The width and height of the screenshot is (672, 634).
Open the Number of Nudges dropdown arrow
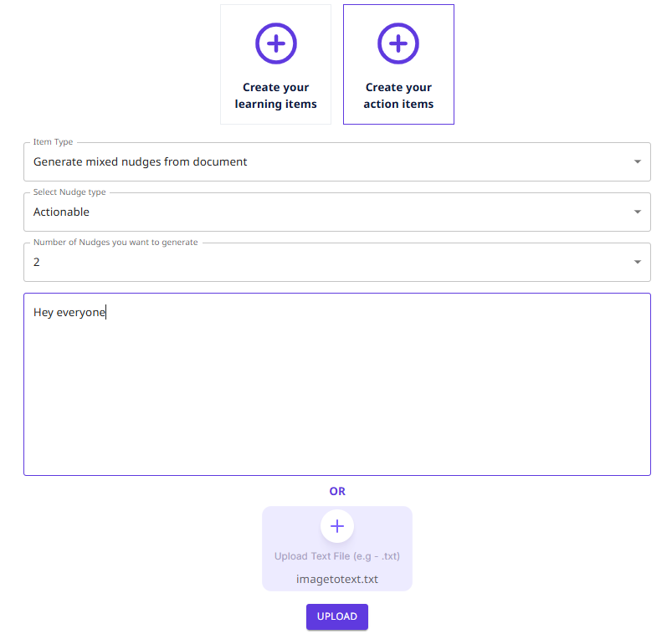pyautogui.click(x=637, y=263)
